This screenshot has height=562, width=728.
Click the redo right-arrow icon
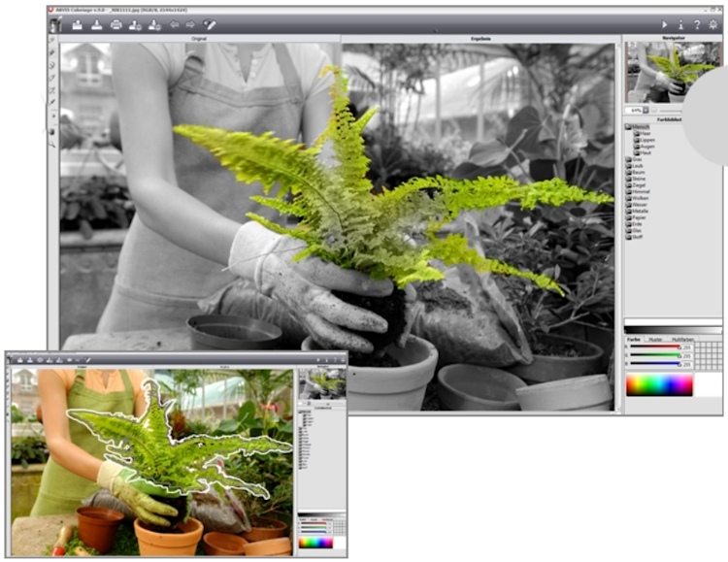[x=190, y=24]
